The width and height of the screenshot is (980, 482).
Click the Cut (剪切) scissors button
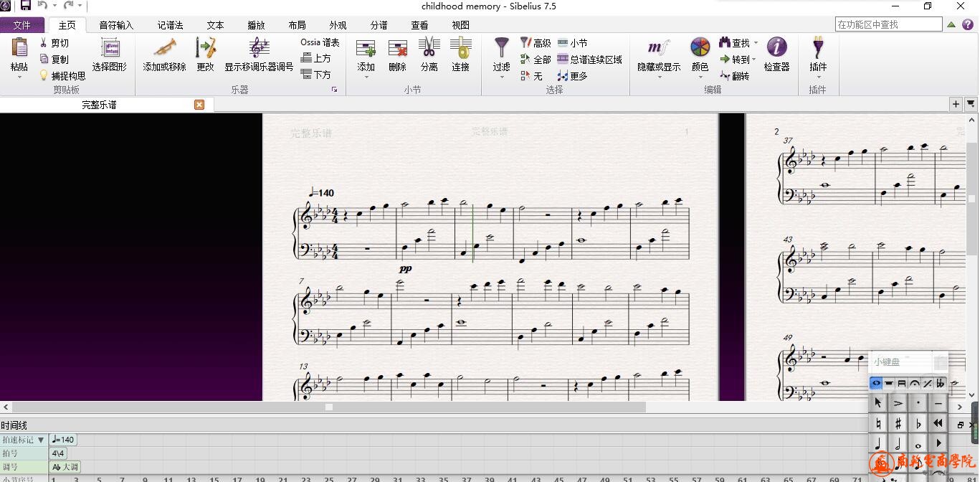[54, 43]
